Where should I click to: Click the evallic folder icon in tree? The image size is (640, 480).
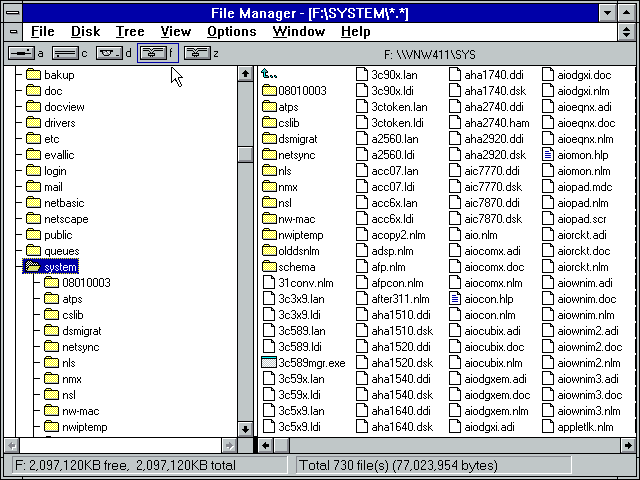[33, 155]
